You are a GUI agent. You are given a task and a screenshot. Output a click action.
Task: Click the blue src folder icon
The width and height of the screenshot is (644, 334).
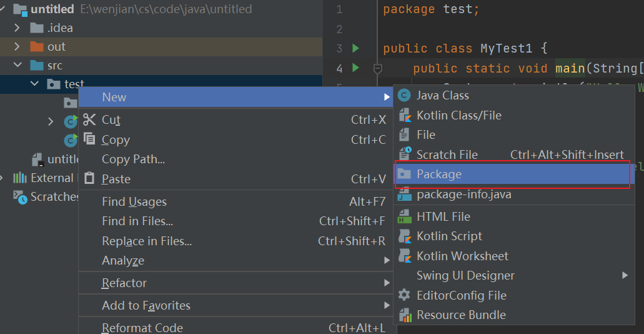[x=37, y=66]
